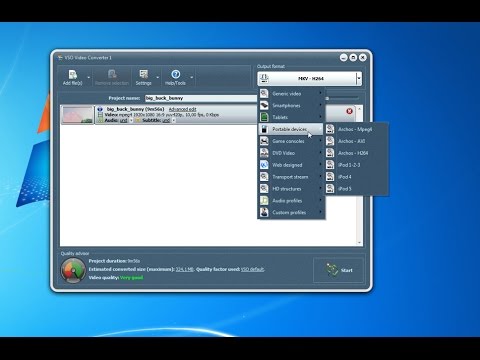Minimize the VSO Video Converter window
The image size is (480, 360).
click(x=344, y=58)
